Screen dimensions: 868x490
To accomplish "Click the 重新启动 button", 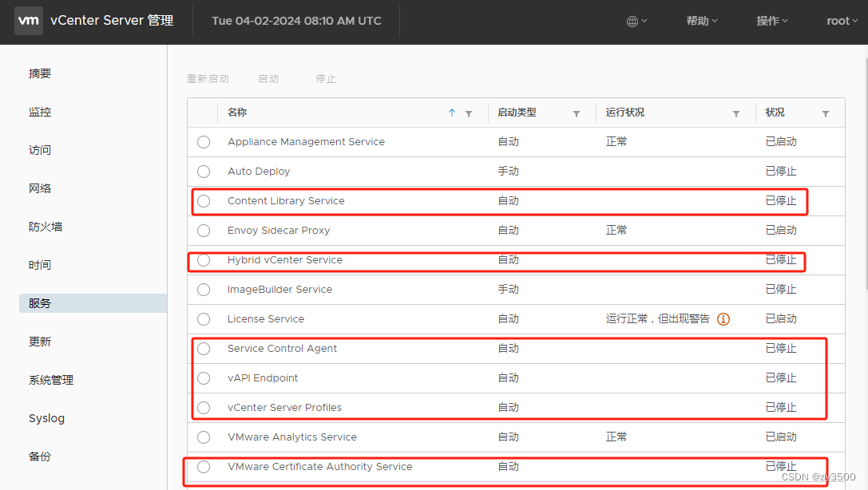I will [x=208, y=79].
